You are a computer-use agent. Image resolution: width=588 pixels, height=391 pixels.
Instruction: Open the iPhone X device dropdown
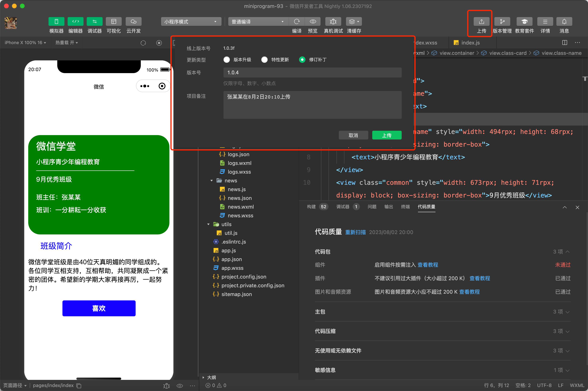click(x=25, y=43)
